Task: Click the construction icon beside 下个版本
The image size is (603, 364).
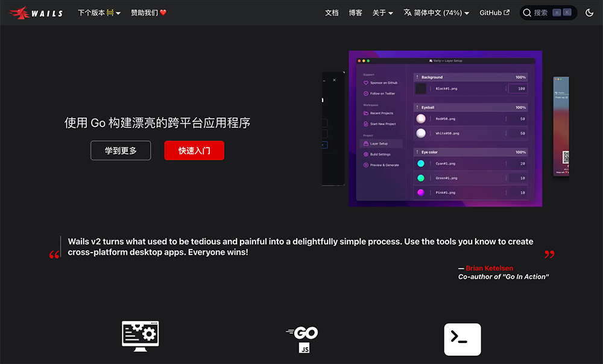Action: (x=110, y=13)
